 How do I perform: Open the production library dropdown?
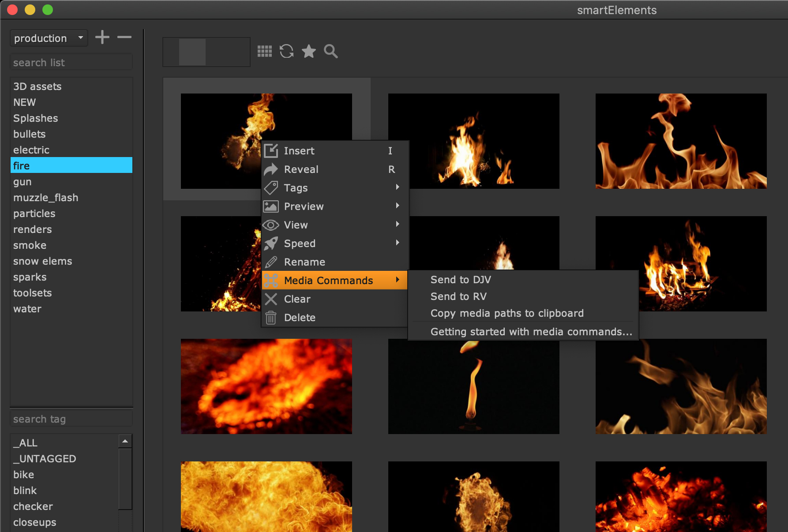(49, 38)
